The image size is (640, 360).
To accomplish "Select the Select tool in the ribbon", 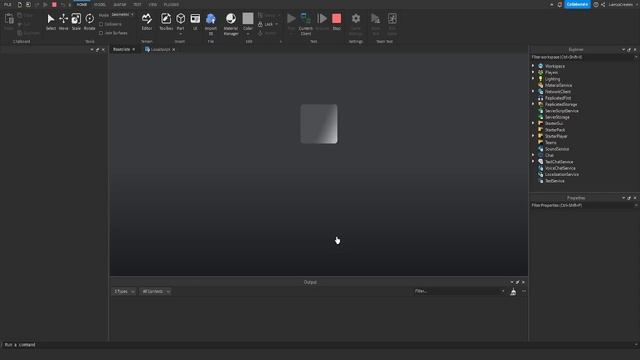I will click(x=51, y=22).
